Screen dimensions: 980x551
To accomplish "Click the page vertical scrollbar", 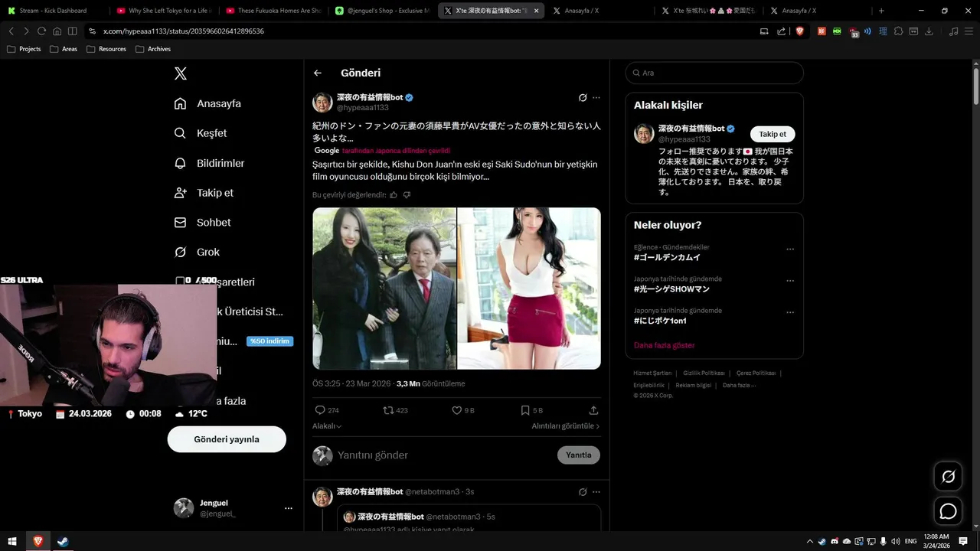I will tap(975, 86).
